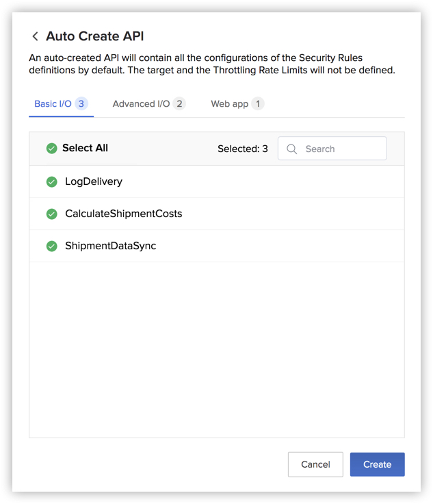The width and height of the screenshot is (433, 504).
Task: Select the ShipmentDataSync function name
Action: [111, 246]
